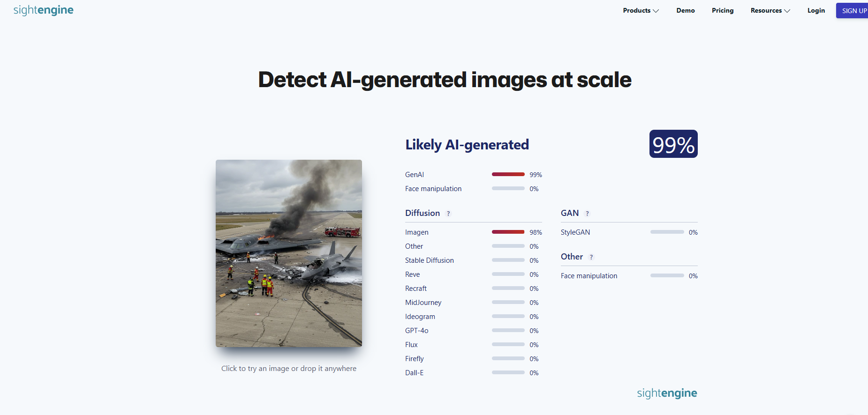Open the Products dropdown menu
The image size is (868, 415).
click(x=641, y=10)
